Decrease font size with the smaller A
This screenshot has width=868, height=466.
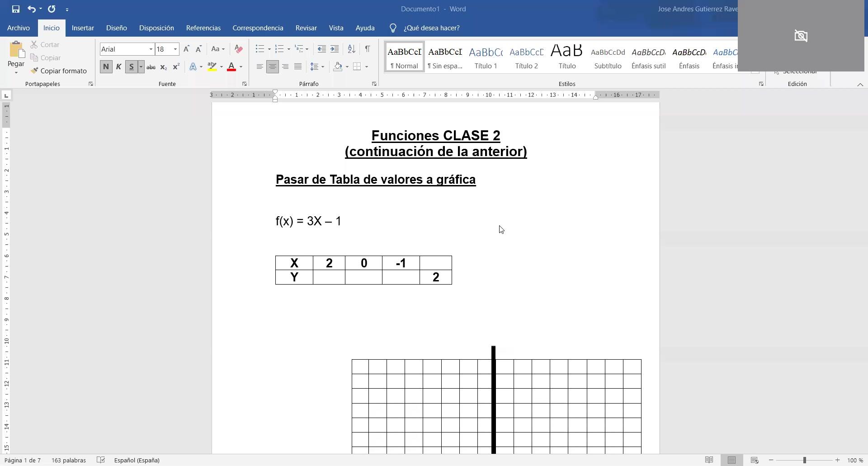[198, 49]
